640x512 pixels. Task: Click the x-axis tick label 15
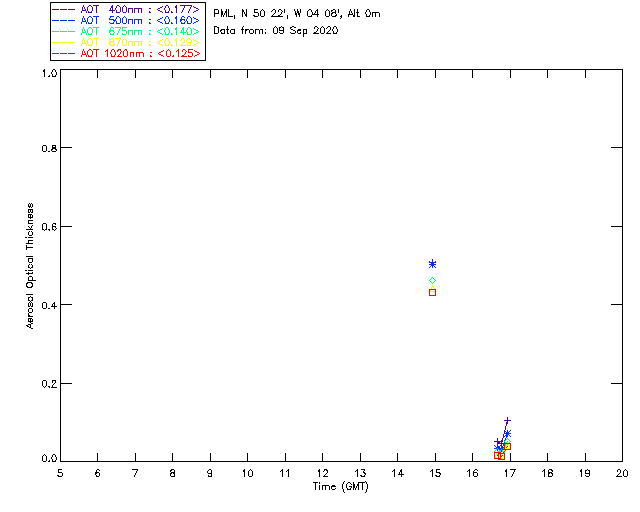point(435,473)
